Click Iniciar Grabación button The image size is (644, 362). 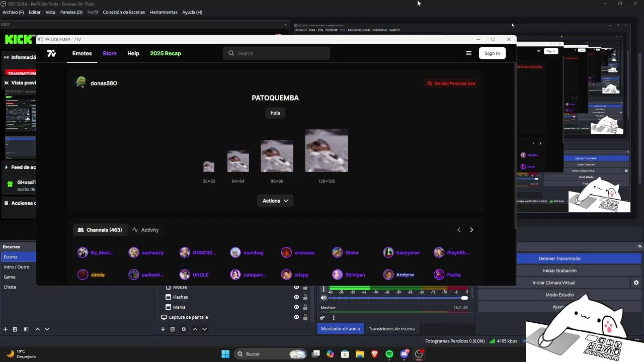click(559, 270)
